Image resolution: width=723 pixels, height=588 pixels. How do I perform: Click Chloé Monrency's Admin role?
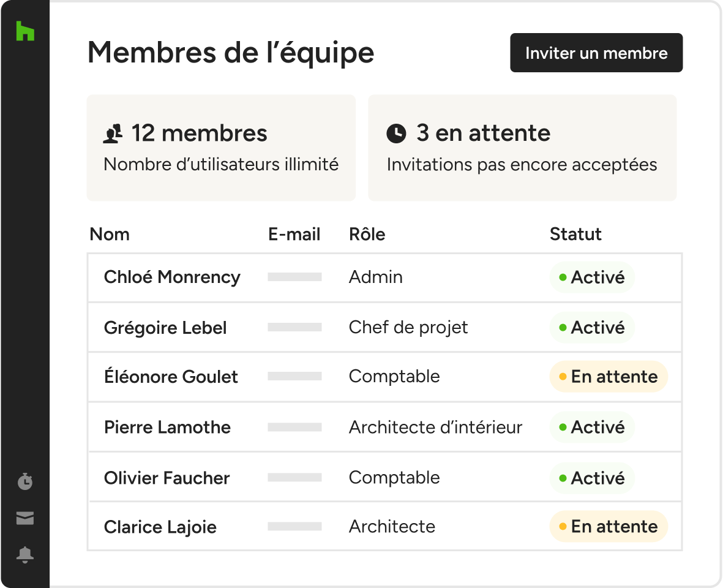coord(376,277)
